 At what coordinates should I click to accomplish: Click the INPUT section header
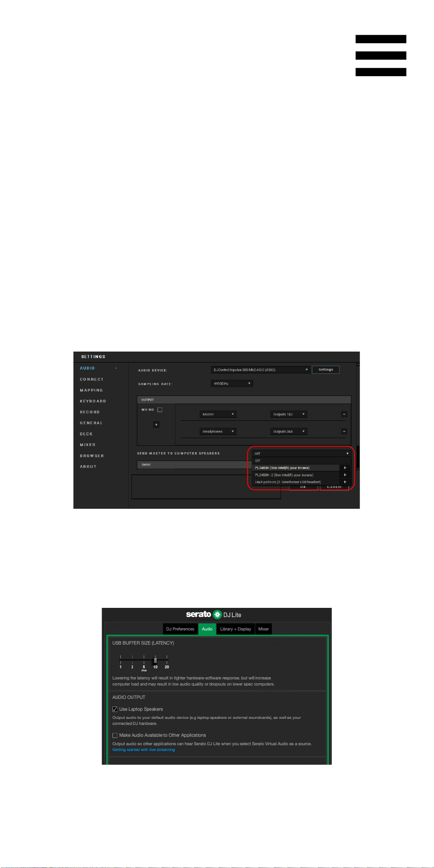coord(194,465)
